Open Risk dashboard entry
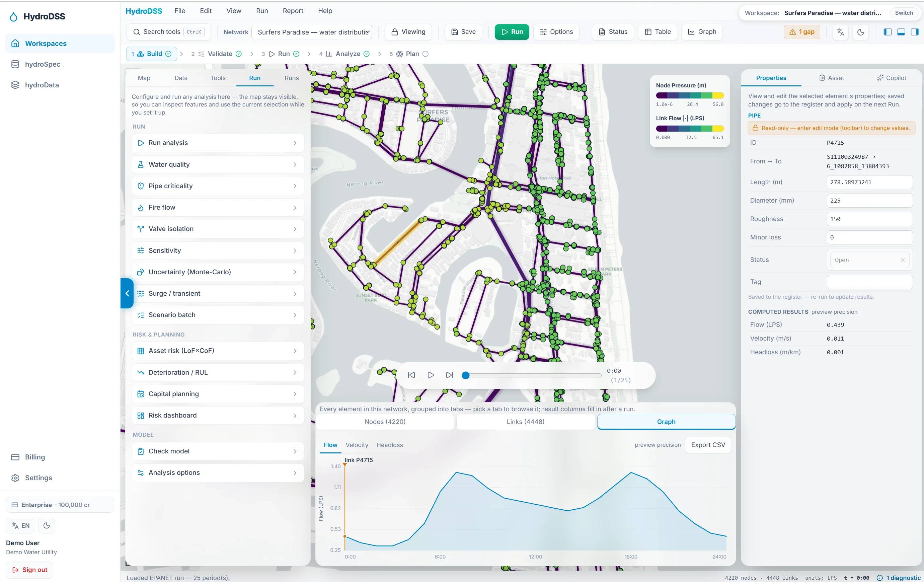Viewport: 924px width, 582px height. (x=218, y=415)
